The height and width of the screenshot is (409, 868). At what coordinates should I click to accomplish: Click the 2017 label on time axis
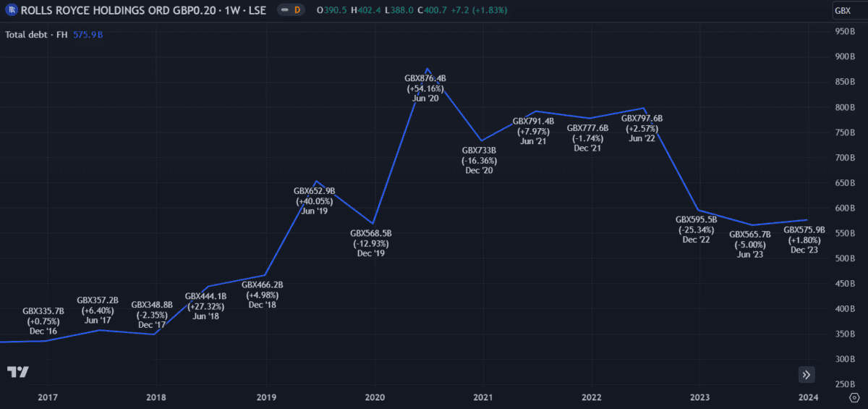pyautogui.click(x=48, y=397)
